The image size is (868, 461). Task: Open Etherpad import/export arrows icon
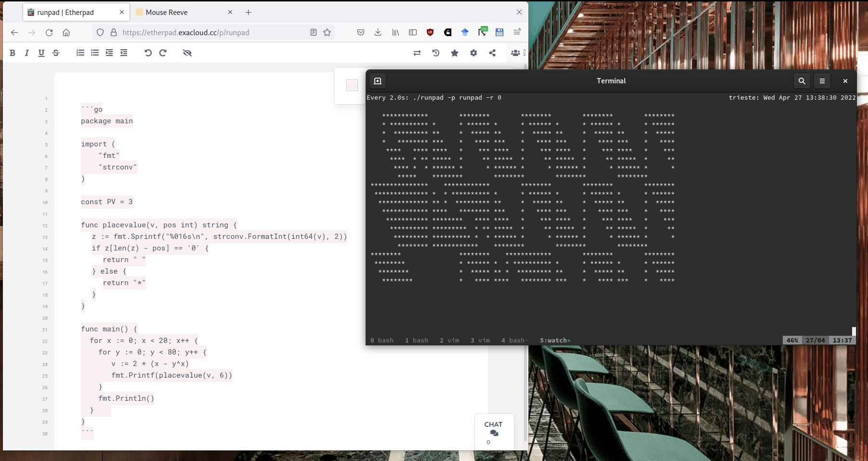(x=417, y=53)
